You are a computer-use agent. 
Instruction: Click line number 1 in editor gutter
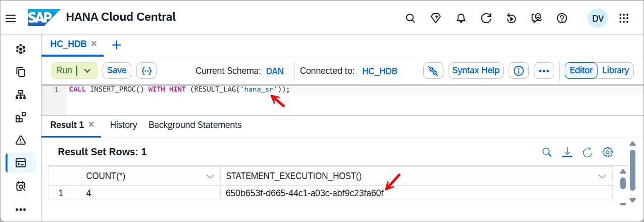coord(57,90)
